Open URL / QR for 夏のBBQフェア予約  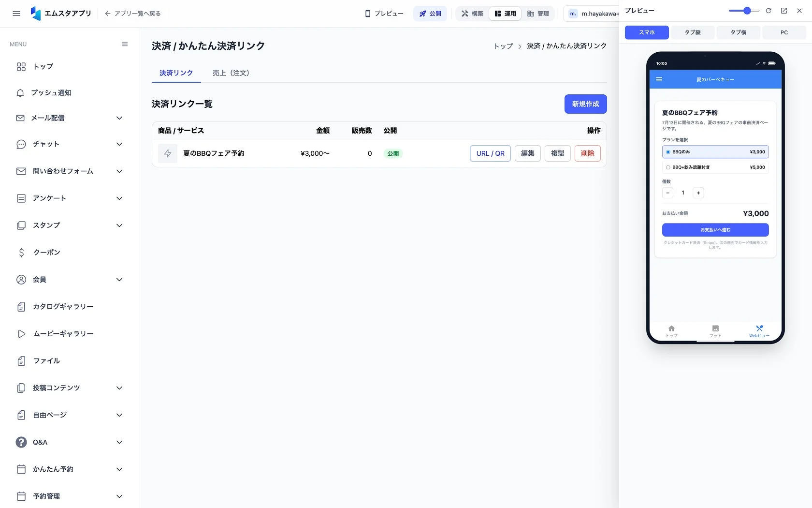click(490, 153)
